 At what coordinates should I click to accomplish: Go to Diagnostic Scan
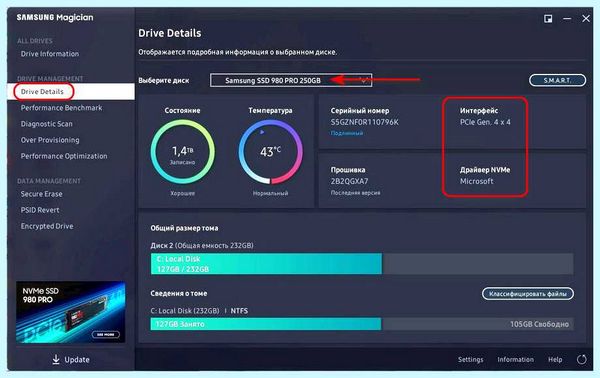[x=46, y=124]
